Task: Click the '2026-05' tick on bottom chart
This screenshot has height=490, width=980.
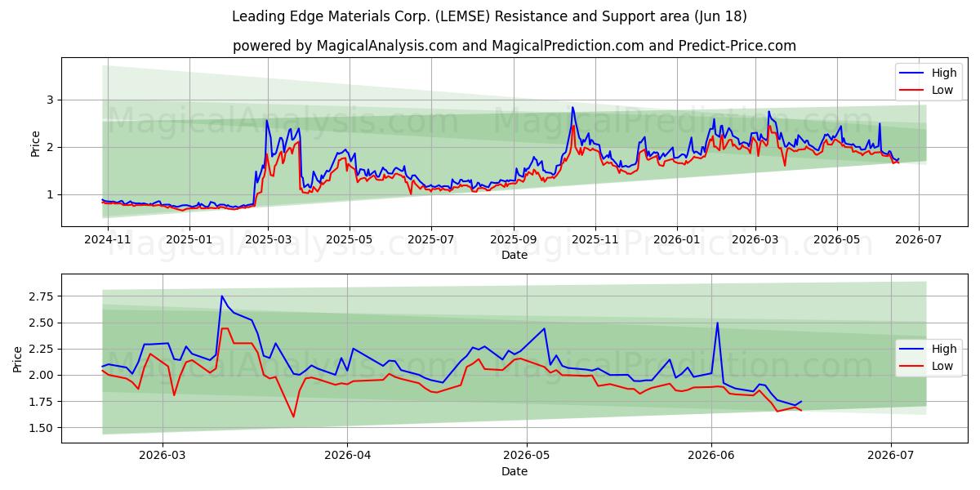Action: (x=527, y=456)
